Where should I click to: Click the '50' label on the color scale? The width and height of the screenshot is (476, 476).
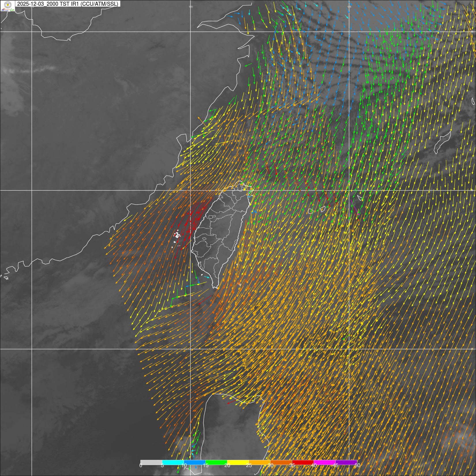pyautogui.click(x=357, y=465)
